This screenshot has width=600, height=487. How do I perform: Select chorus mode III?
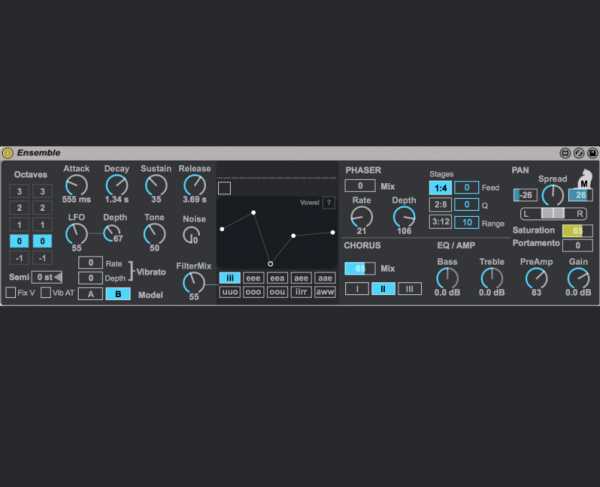click(409, 288)
